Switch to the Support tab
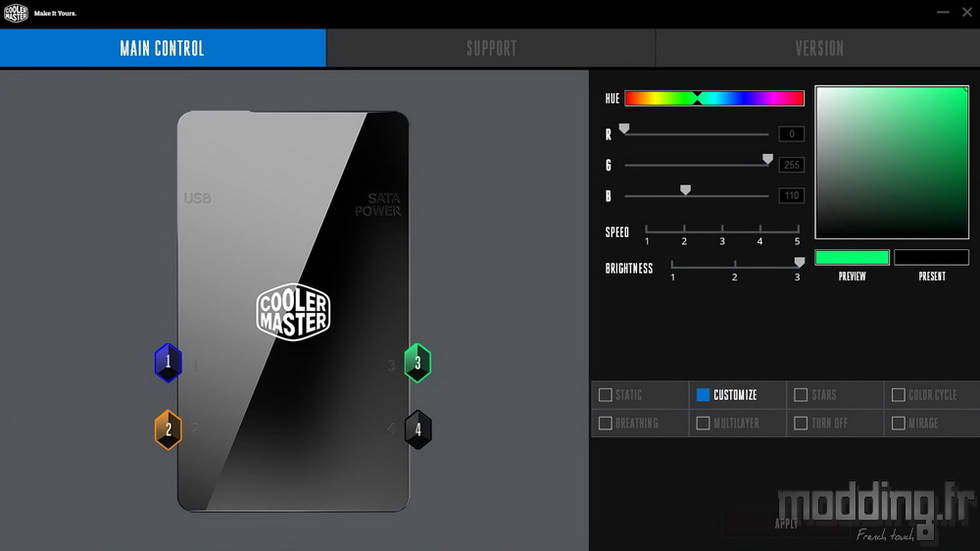Viewport: 980px width, 551px height. [x=491, y=48]
